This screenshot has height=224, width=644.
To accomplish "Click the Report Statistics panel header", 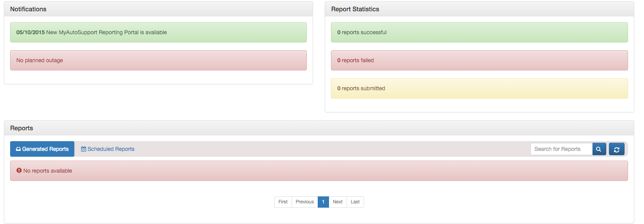I will click(x=355, y=9).
